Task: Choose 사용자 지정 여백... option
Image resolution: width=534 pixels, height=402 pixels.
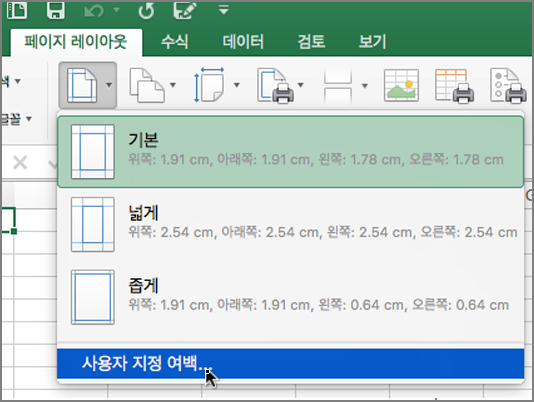Action: (290, 364)
